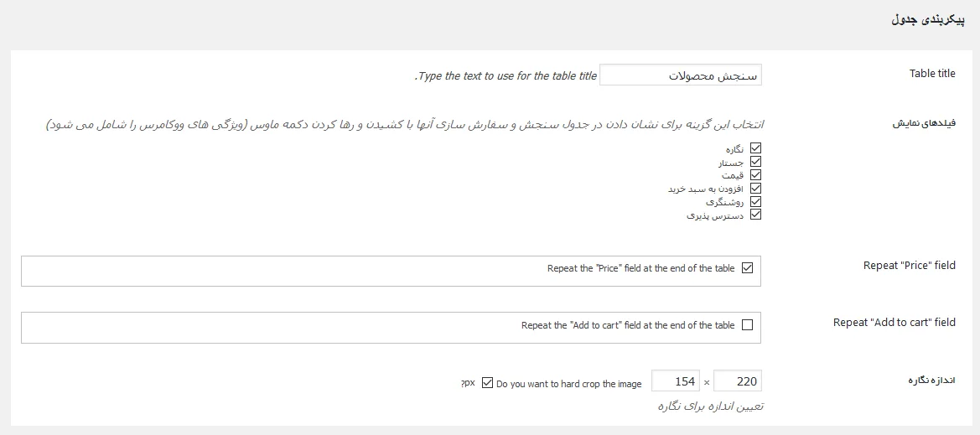The height and width of the screenshot is (435, 980).
Task: Click the تعیین اندازه برای نگاره description text
Action: 710,407
